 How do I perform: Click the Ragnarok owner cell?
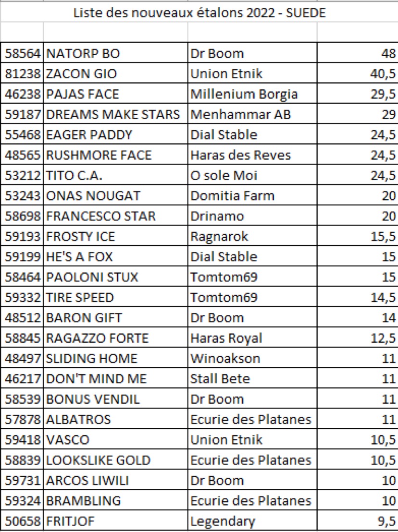(252, 236)
